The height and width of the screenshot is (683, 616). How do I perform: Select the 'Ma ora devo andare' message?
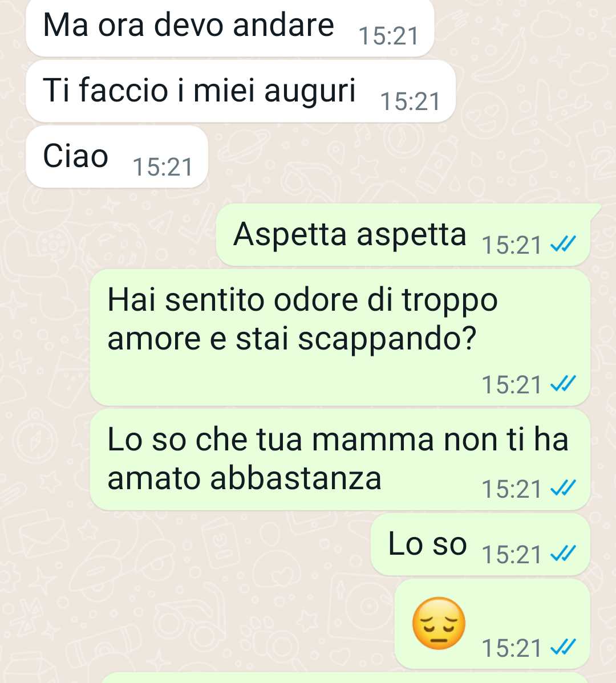point(230,27)
